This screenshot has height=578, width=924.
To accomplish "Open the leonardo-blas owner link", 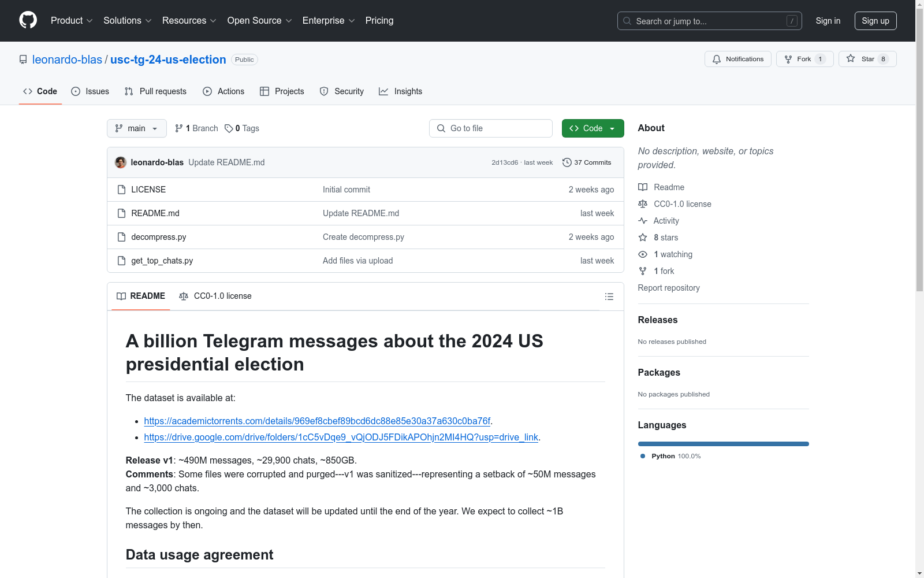I will coord(67,60).
